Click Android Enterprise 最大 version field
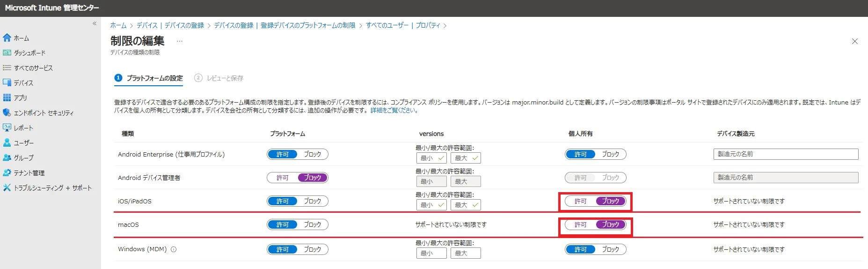Screen dimensions: 868x269 pyautogui.click(x=466, y=158)
